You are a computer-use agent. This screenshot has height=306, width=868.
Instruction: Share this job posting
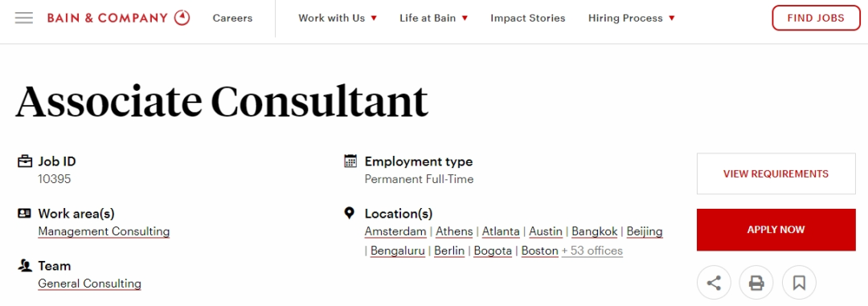click(x=714, y=284)
